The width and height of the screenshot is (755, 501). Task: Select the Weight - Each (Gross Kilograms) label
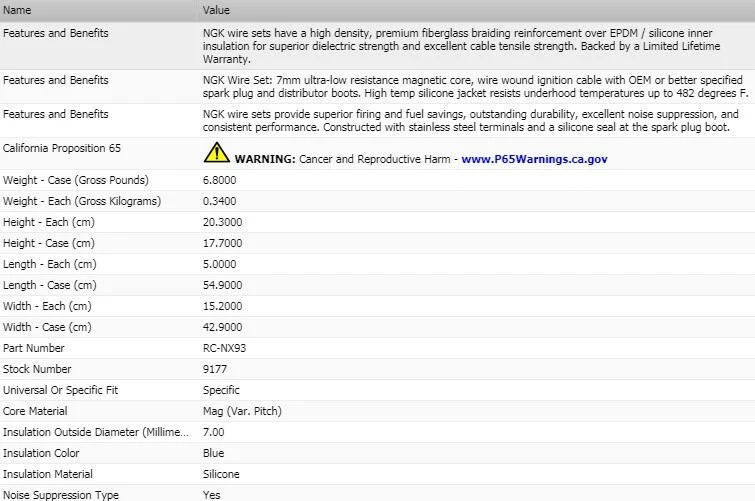click(82, 201)
